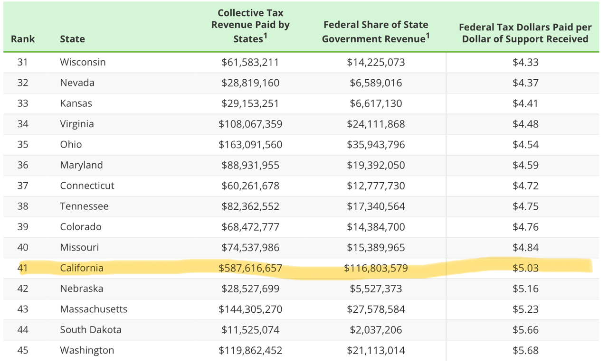
Task: Select Ohio's $163,091,560 revenue figure
Action: (x=250, y=145)
